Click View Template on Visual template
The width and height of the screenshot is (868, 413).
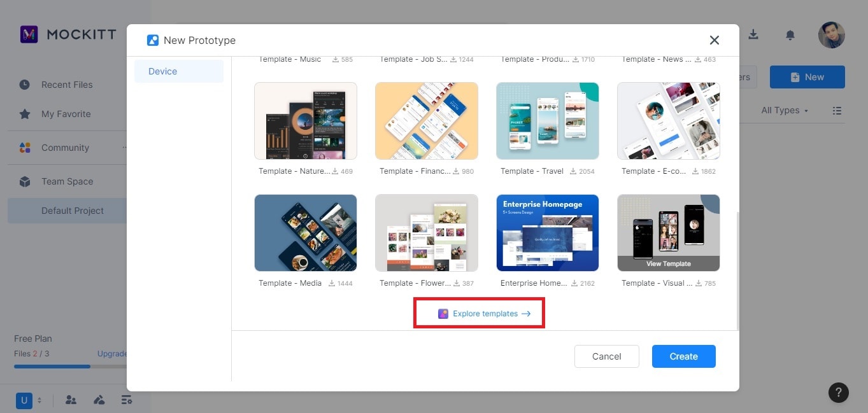669,263
